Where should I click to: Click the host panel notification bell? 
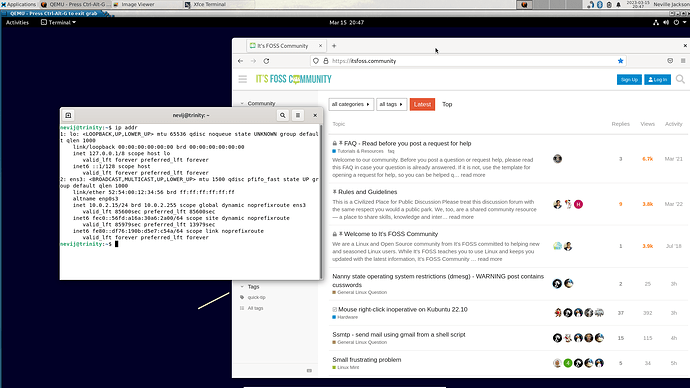(618, 4)
